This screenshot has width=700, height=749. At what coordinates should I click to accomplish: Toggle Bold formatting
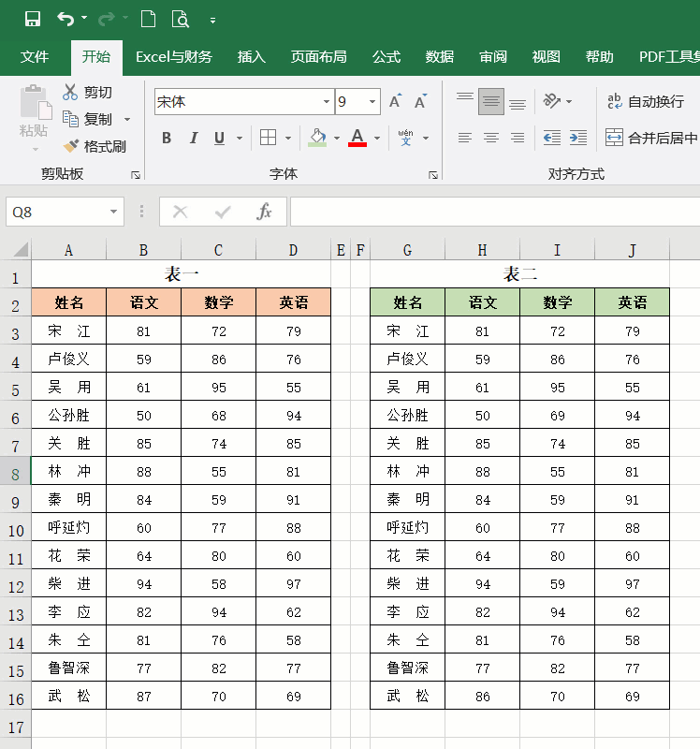(x=167, y=138)
